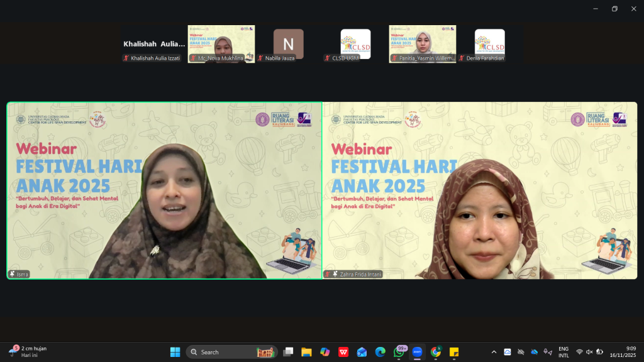This screenshot has height=362, width=644.
Task: Select Mc_Nova Mukhlina's video thumbnail
Action: coord(221,44)
